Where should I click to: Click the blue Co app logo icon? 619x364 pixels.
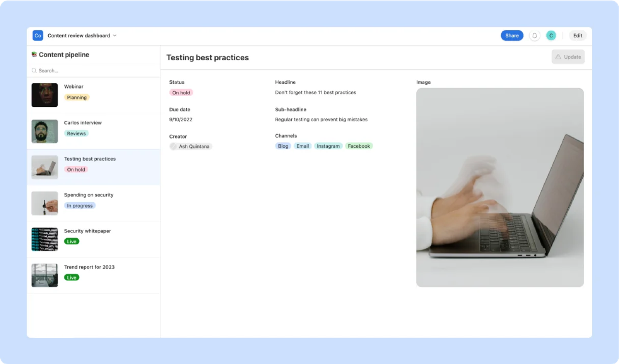(38, 36)
